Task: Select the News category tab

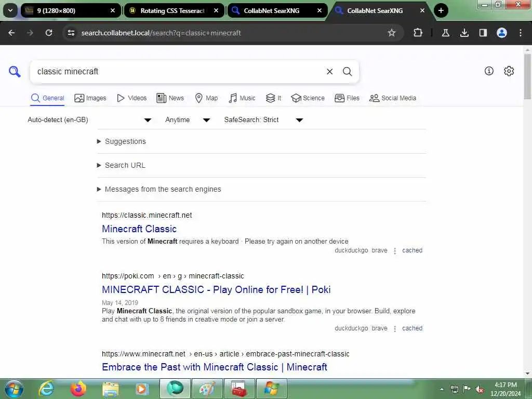Action: coord(170,98)
